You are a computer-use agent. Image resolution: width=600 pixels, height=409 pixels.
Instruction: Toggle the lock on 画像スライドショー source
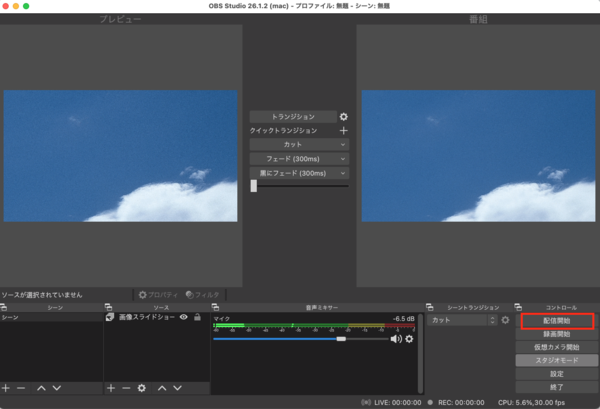point(197,317)
